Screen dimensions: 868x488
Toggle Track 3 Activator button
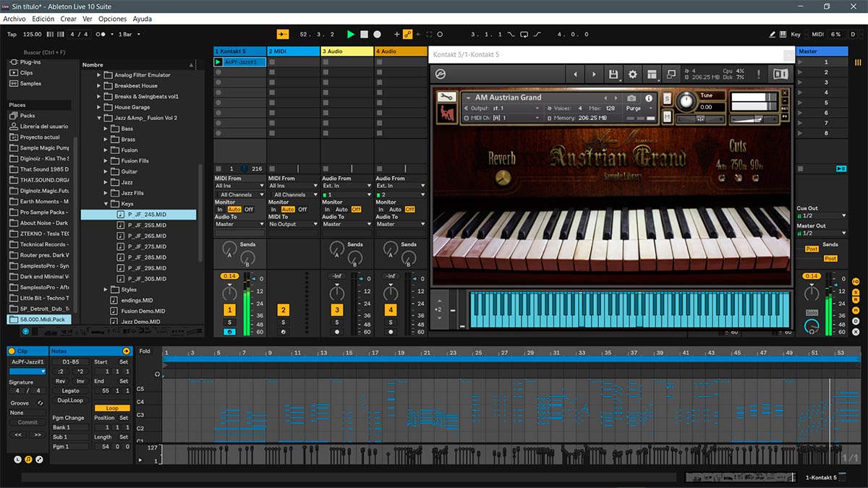point(336,309)
